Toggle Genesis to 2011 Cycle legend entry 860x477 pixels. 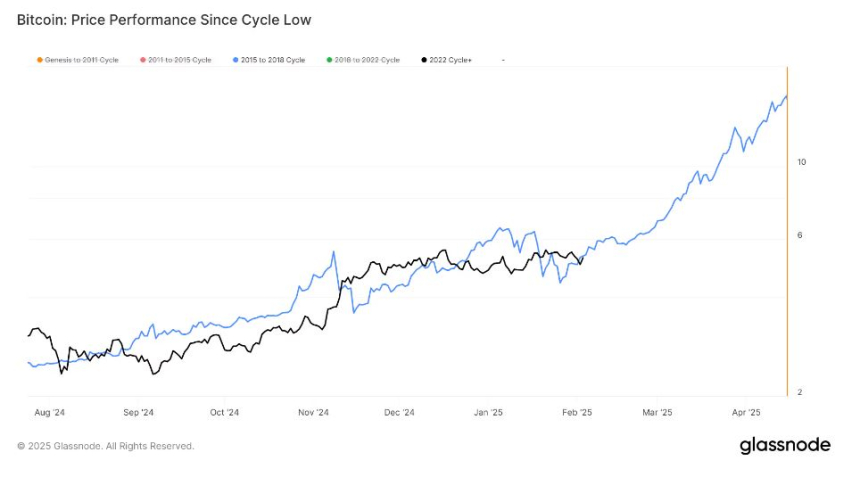pyautogui.click(x=77, y=60)
